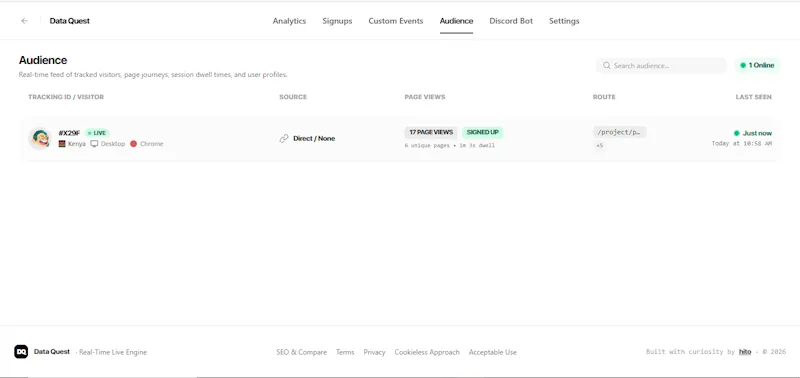
Task: Click the SIGNED UP badge
Action: point(483,132)
